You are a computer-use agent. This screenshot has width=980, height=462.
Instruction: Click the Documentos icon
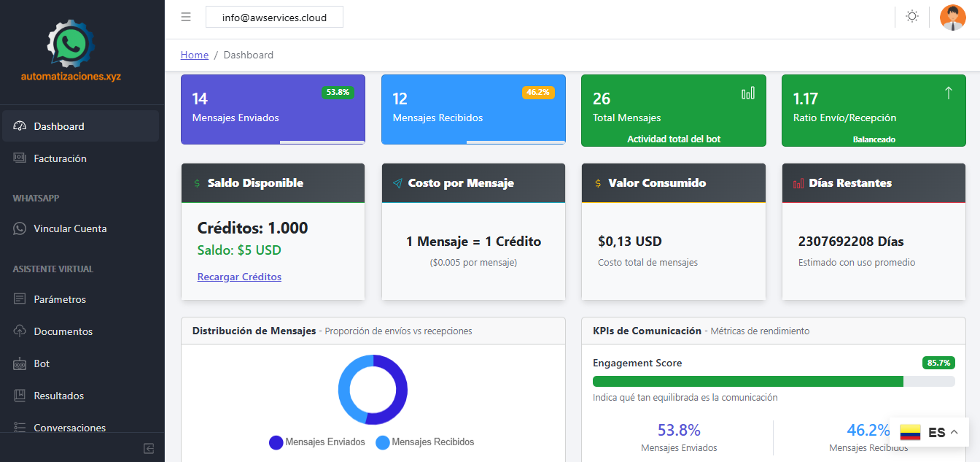tap(20, 331)
